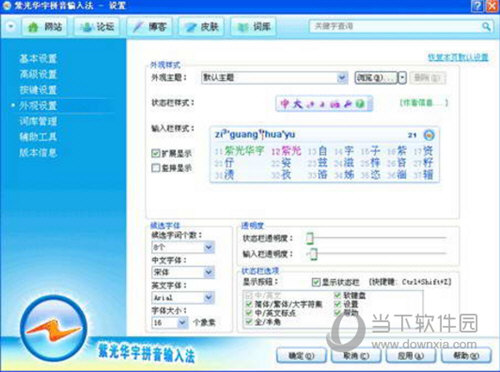The image size is (500, 372).
Task: Click the green help icon in status bar preview
Action: pos(360,104)
